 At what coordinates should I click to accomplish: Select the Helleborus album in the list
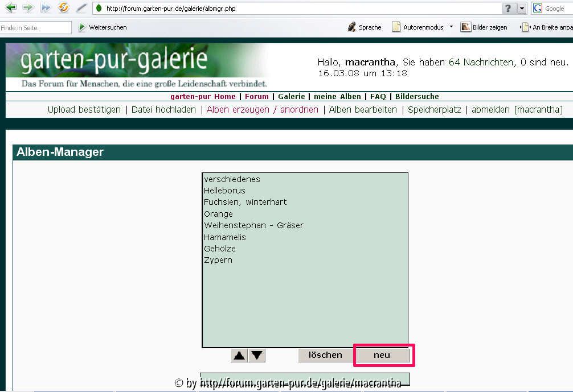224,191
